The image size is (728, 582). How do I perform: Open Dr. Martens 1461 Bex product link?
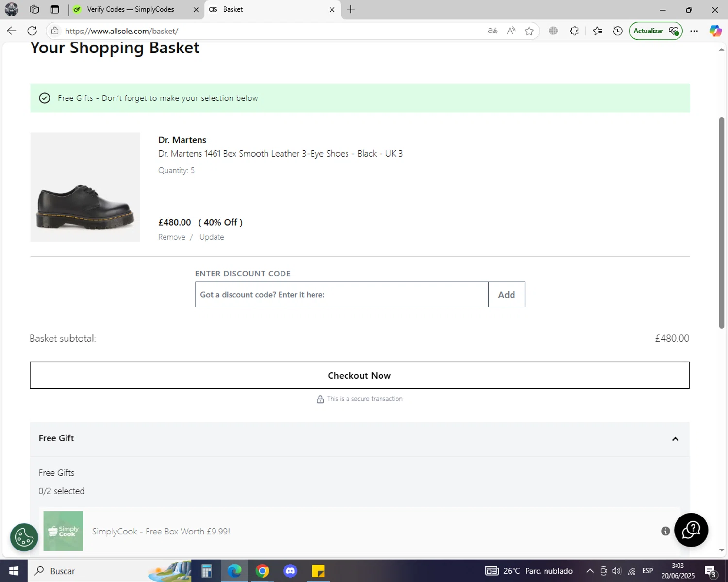point(281,154)
